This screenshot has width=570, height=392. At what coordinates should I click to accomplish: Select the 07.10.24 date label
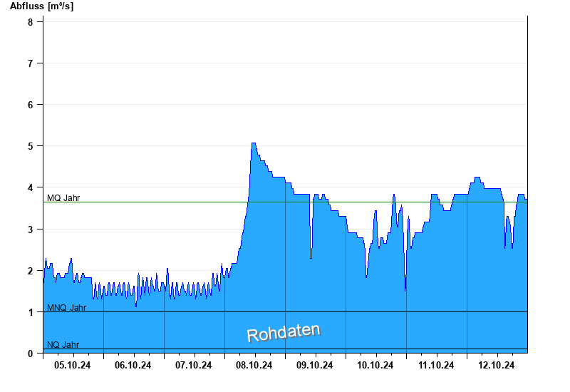coord(193,365)
